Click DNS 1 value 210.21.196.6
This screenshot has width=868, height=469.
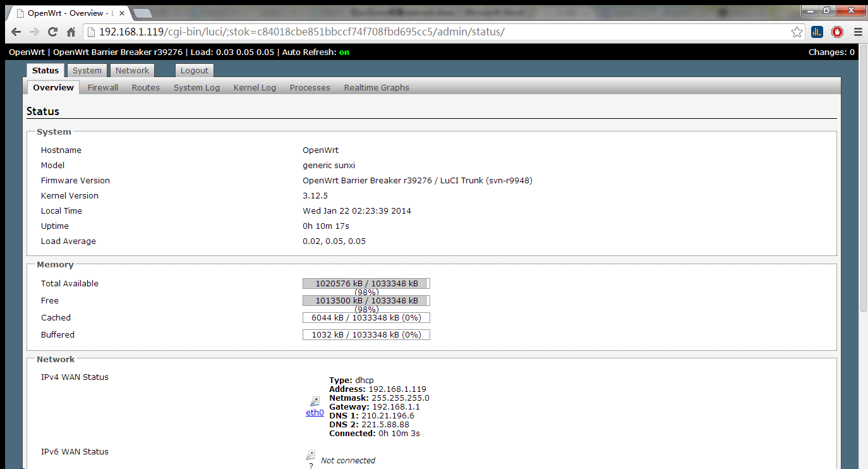pyautogui.click(x=388, y=416)
